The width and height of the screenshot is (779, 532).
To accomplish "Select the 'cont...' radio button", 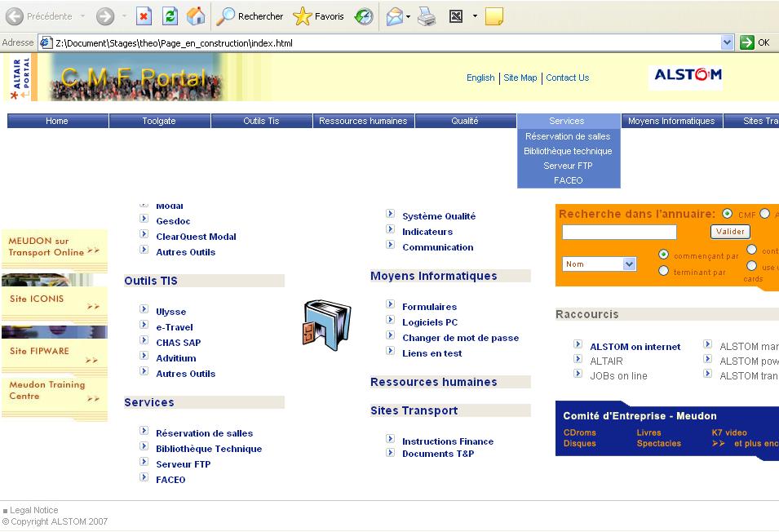I will 752,250.
